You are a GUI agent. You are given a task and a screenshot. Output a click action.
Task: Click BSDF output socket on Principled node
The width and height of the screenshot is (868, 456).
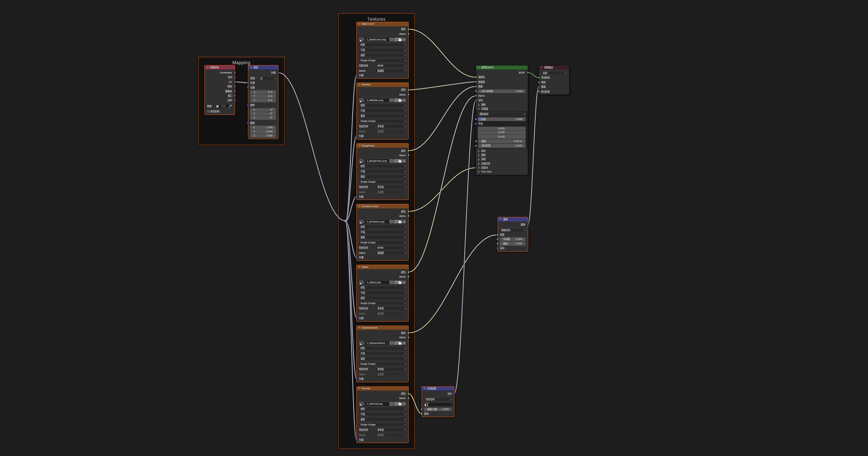click(x=528, y=73)
